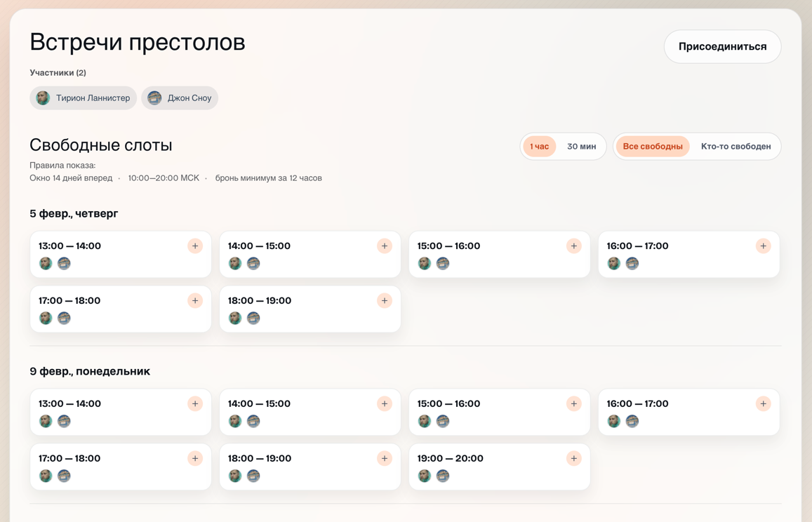Click the plus icon on 14:00 — 15:00 slot, 5 февр.
Viewport: 812px width, 522px height.
pyautogui.click(x=385, y=246)
